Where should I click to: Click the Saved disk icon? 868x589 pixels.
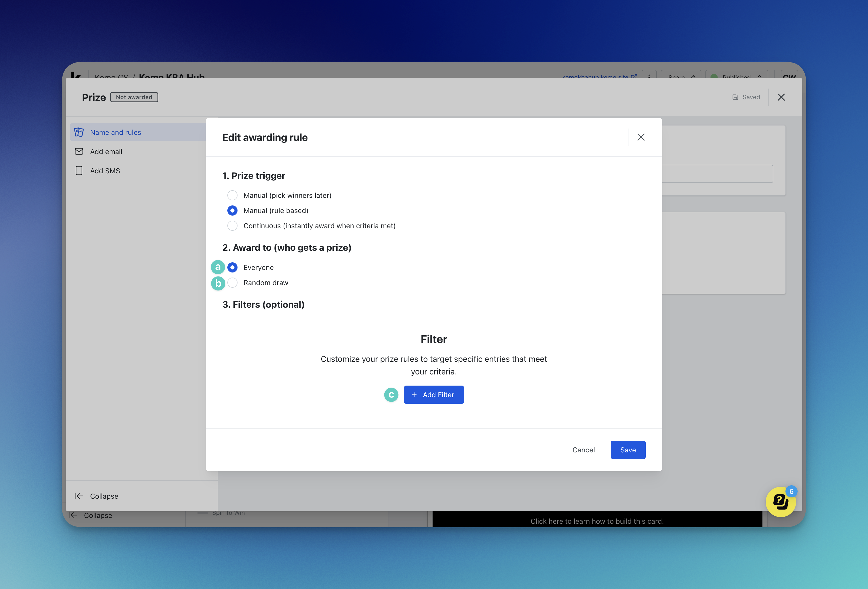pos(735,97)
